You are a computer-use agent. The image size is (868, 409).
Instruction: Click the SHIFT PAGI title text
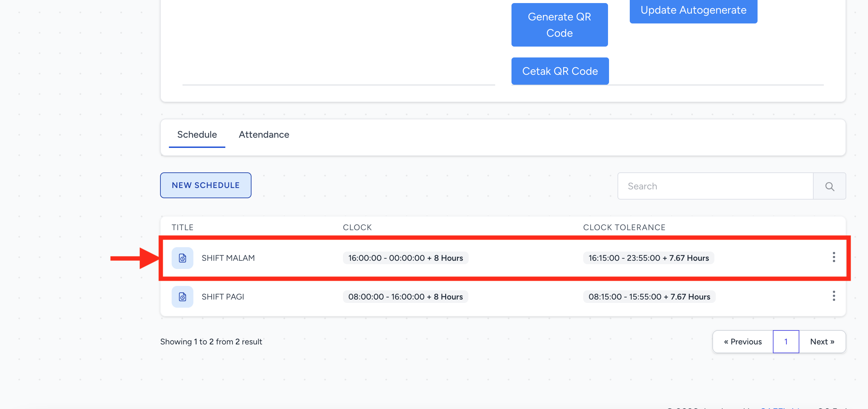(x=223, y=297)
